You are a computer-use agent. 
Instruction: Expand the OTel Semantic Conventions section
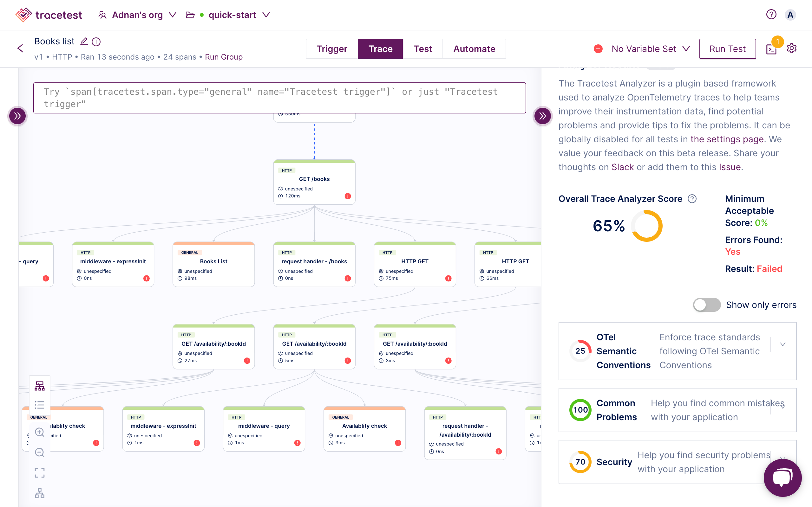pos(783,344)
